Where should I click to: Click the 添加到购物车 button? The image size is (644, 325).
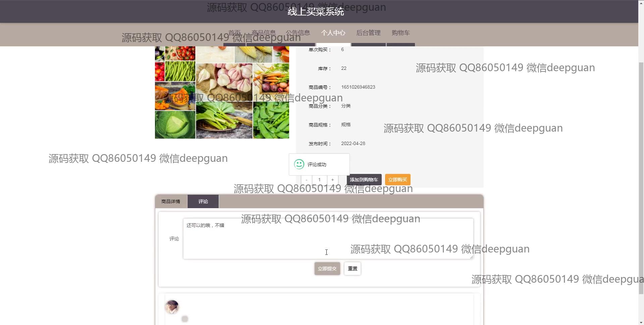click(x=364, y=180)
